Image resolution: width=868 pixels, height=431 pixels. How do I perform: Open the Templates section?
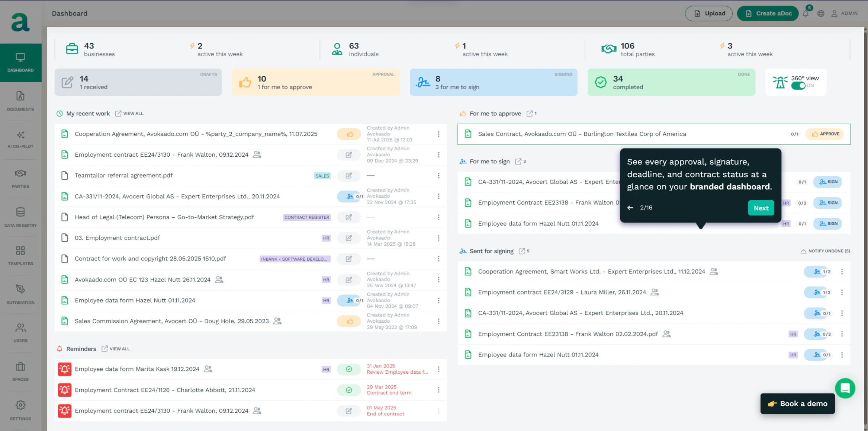[20, 256]
